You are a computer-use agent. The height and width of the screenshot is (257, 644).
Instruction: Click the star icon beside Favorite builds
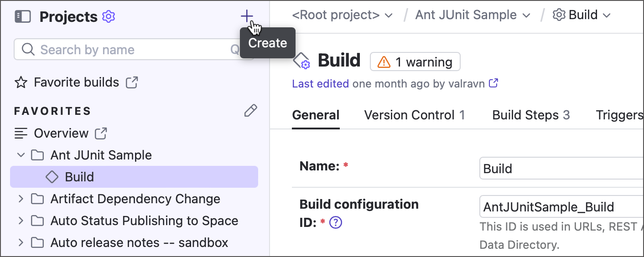click(x=21, y=82)
